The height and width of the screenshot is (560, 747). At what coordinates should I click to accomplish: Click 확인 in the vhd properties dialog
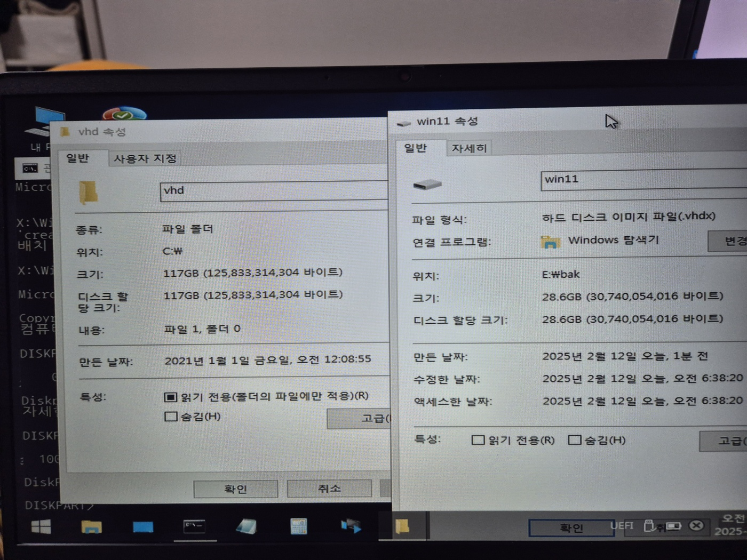[x=235, y=489]
